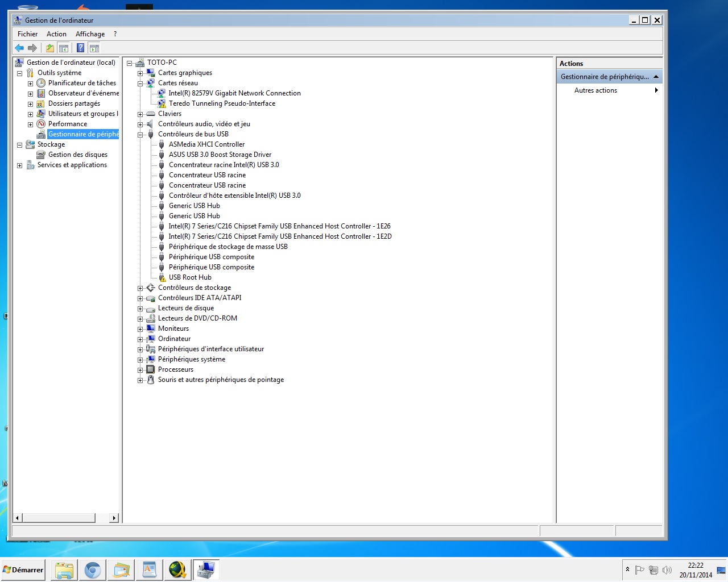Click the Observateur d'événements icon
Screen dimensions: 728x582
coord(41,93)
